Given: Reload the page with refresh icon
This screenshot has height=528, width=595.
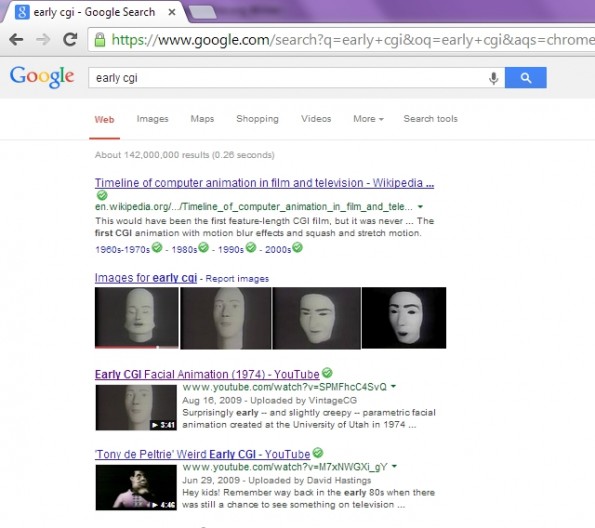Looking at the screenshot, I should (70, 39).
